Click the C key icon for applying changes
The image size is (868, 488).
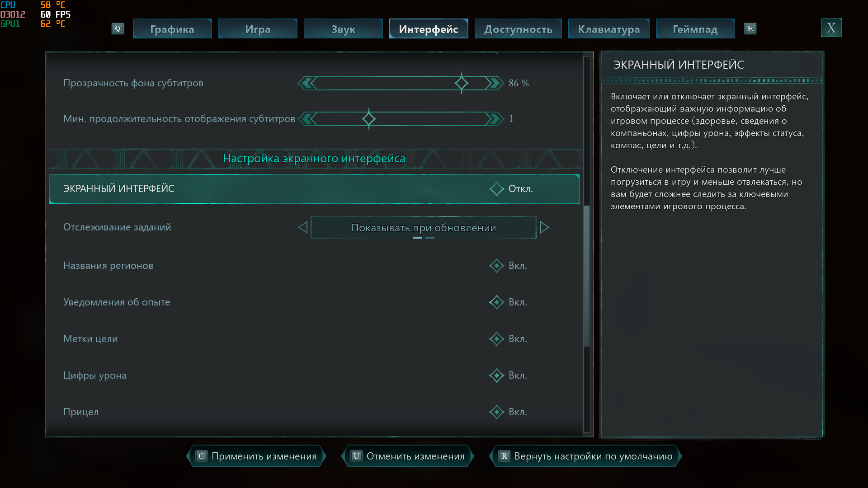[x=201, y=456]
